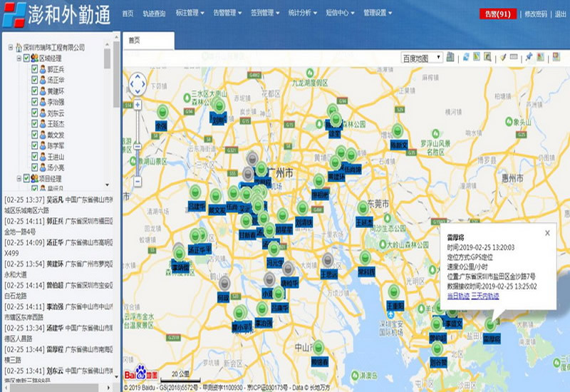Open the 管理设置 dropdown menu
This screenshot has height=392, width=570.
[x=378, y=13]
